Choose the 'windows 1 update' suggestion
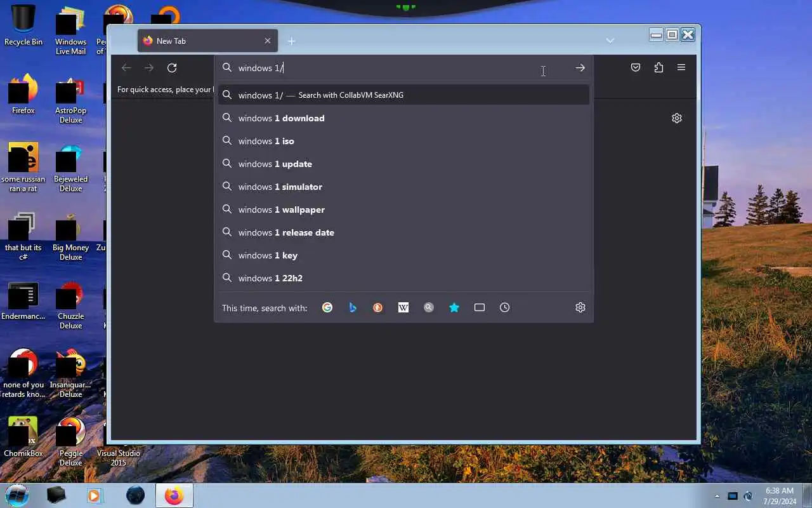812x508 pixels. coord(403,164)
